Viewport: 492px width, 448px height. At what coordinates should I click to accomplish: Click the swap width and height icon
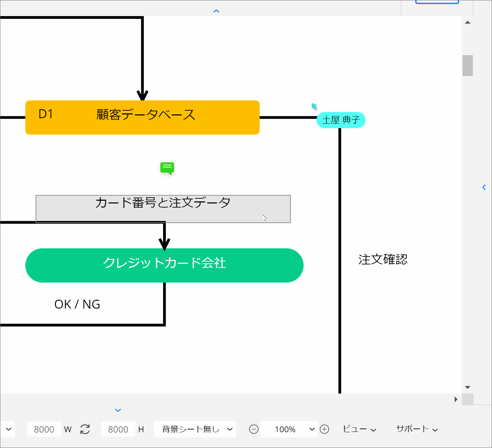point(85,429)
